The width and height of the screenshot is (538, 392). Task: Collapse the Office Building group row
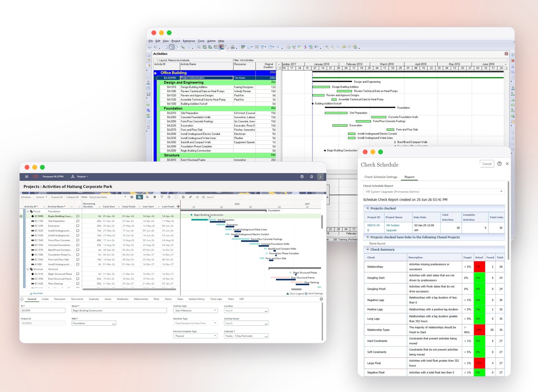155,73
